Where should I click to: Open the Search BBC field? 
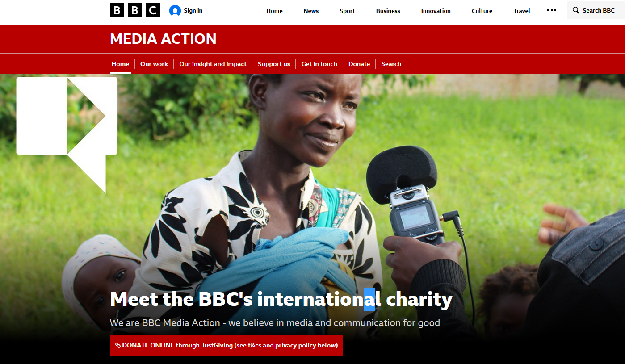point(596,10)
